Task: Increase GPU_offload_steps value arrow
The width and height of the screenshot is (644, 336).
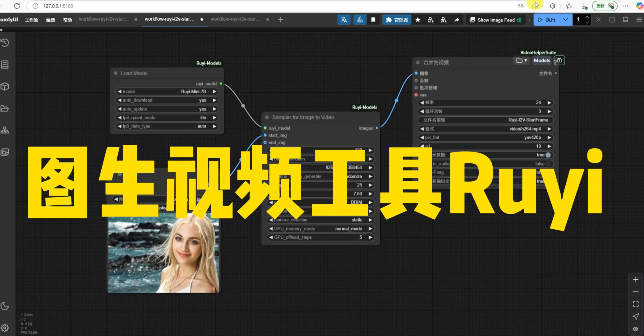Action: coord(370,237)
